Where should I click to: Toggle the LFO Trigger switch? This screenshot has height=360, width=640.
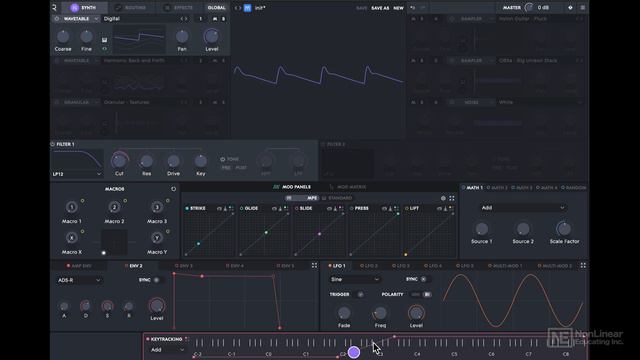point(360,294)
